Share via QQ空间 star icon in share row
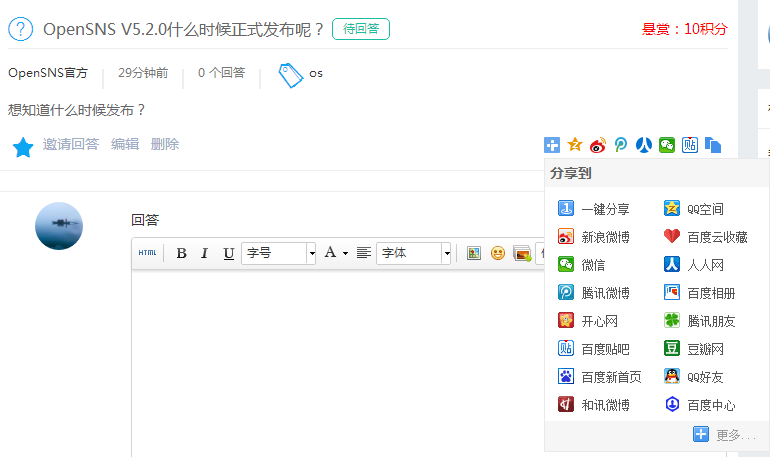This screenshot has height=457, width=770. (x=575, y=145)
